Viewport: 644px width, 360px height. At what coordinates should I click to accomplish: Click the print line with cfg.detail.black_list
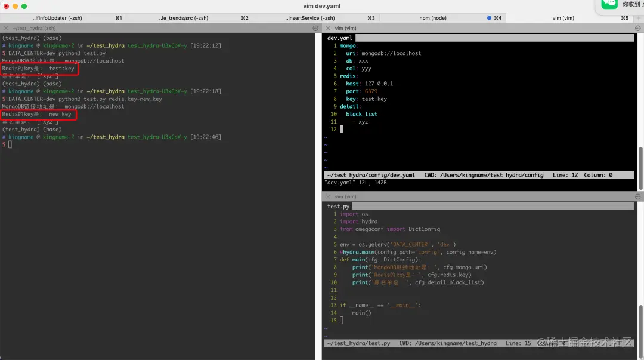417,282
